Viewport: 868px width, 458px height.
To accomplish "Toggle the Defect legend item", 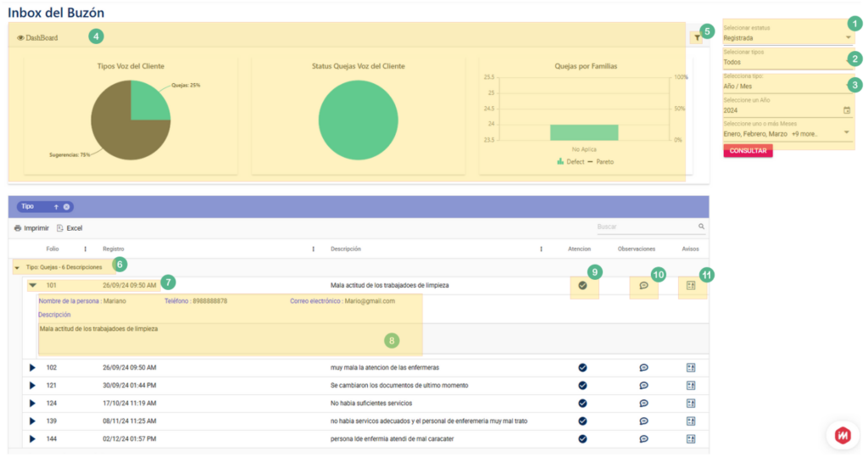I will pos(570,162).
